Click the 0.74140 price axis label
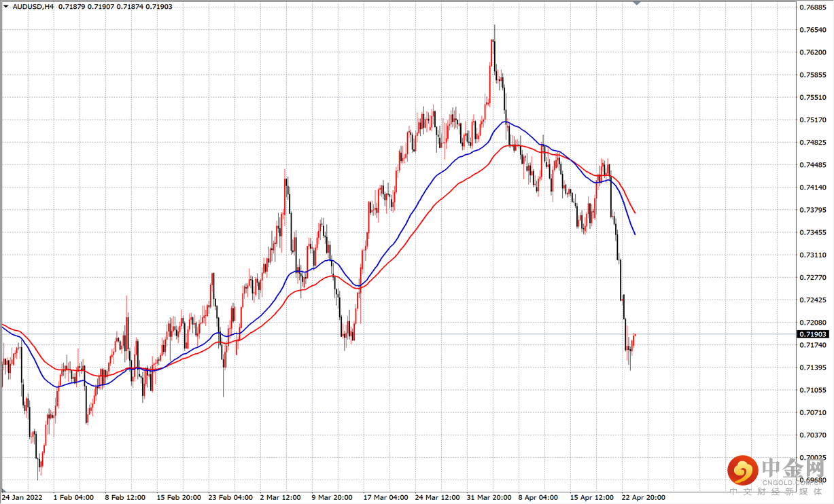This screenshot has width=834, height=504. click(x=813, y=187)
